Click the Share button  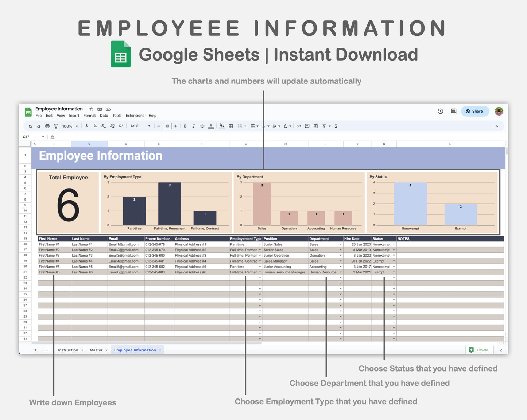click(474, 111)
